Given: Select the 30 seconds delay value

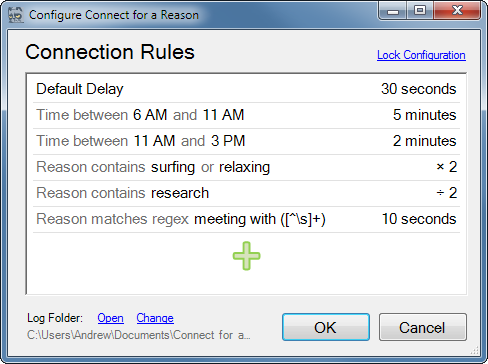Looking at the screenshot, I should click(419, 89).
